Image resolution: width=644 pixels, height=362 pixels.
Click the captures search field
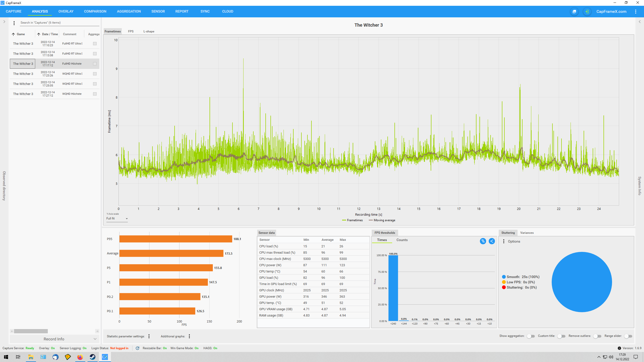[60, 23]
